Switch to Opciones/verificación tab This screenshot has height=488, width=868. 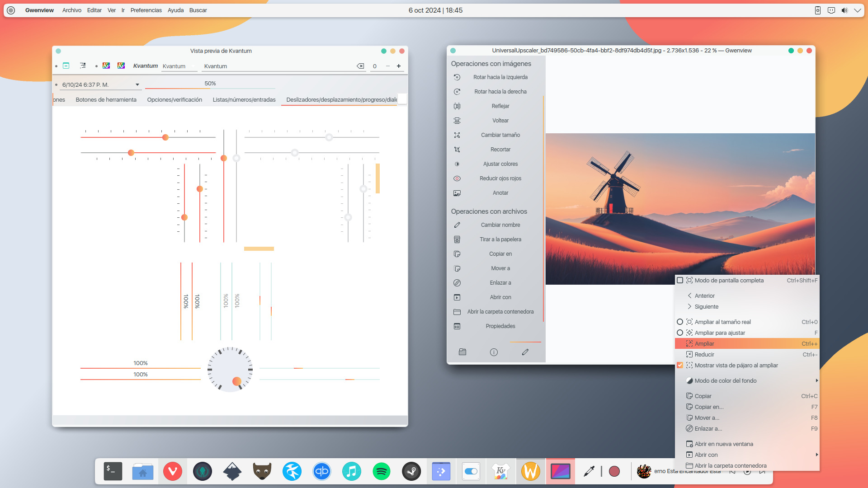(175, 100)
